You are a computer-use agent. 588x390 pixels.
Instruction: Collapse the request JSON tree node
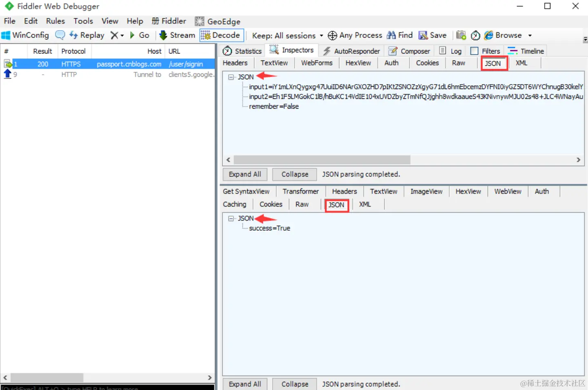click(231, 77)
